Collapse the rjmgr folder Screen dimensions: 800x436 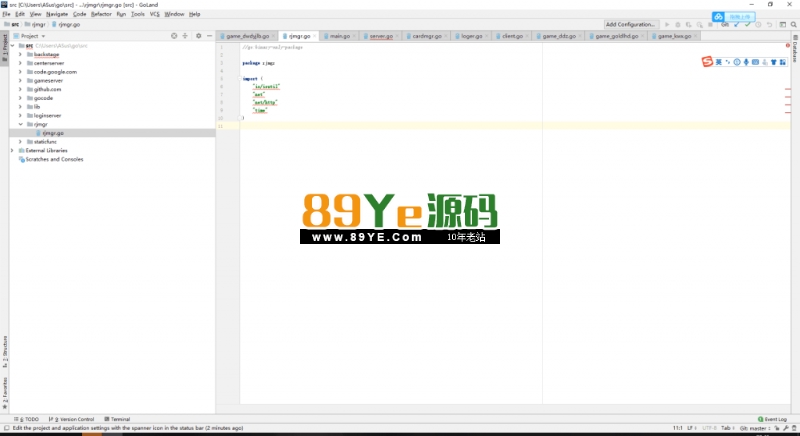20,124
